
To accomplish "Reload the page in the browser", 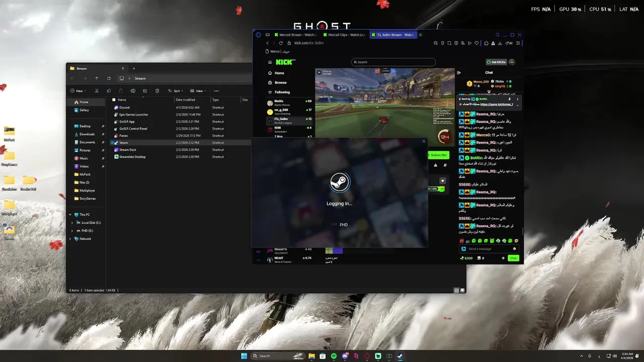I will click(x=281, y=43).
